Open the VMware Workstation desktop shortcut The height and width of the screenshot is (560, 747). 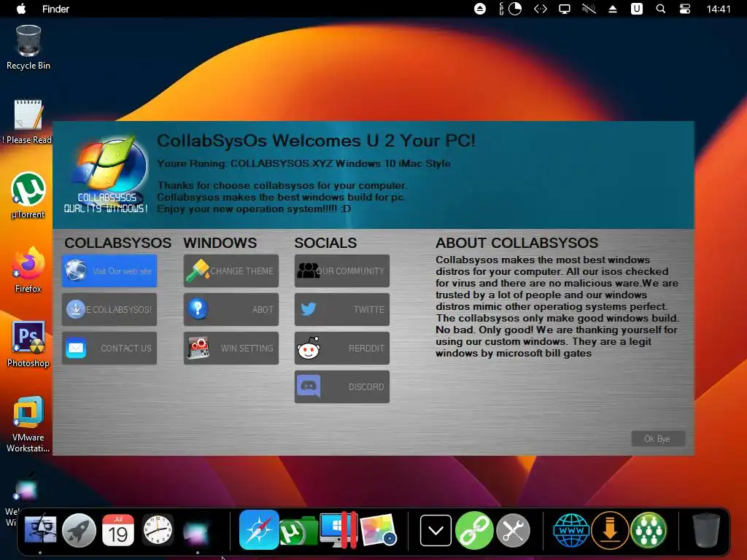click(x=28, y=424)
